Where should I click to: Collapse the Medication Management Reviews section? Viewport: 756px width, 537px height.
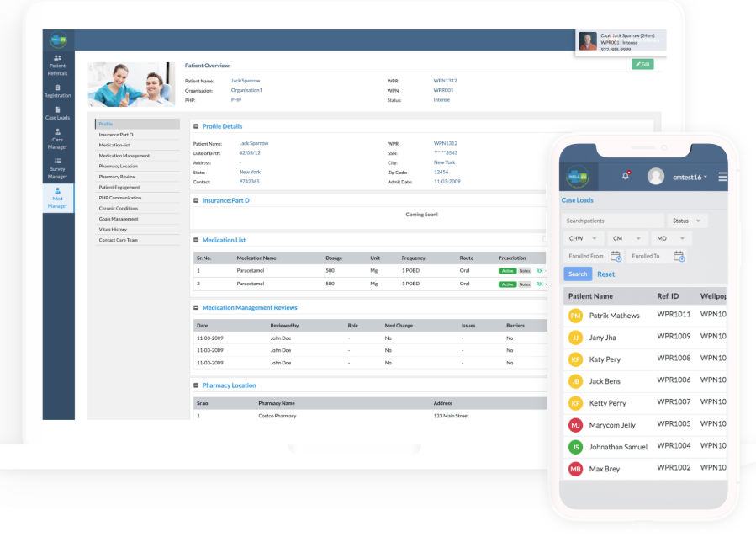(x=196, y=308)
